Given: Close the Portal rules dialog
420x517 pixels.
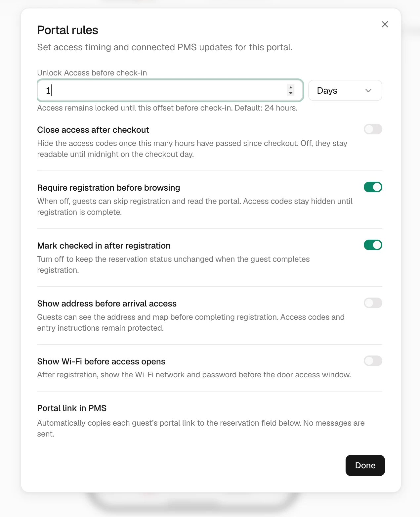Looking at the screenshot, I should click(x=385, y=24).
